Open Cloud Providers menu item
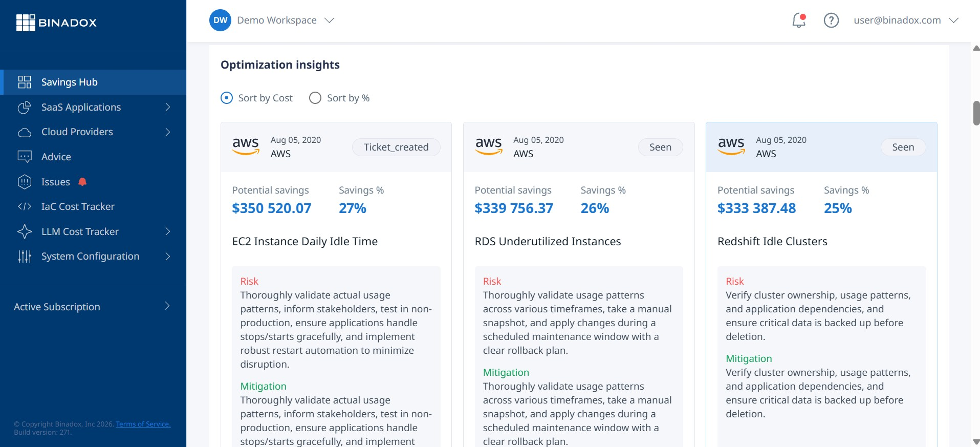Image resolution: width=980 pixels, height=447 pixels. pyautogui.click(x=93, y=132)
